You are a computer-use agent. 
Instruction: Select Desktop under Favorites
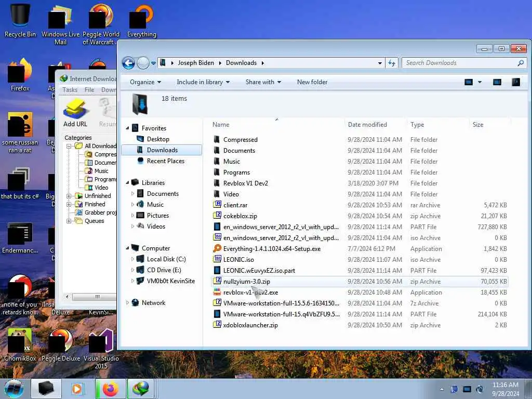click(x=158, y=139)
